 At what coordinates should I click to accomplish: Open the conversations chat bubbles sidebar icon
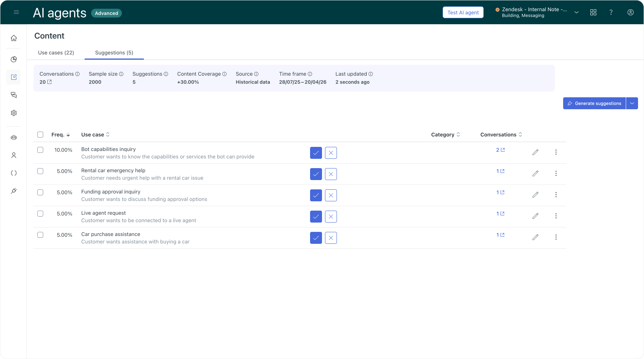coord(14,95)
